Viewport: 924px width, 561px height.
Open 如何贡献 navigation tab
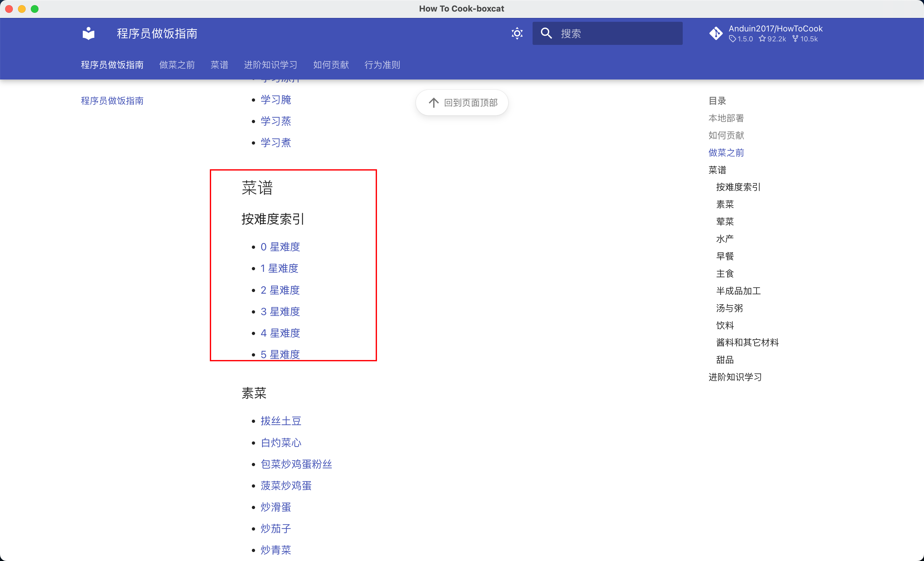click(331, 65)
